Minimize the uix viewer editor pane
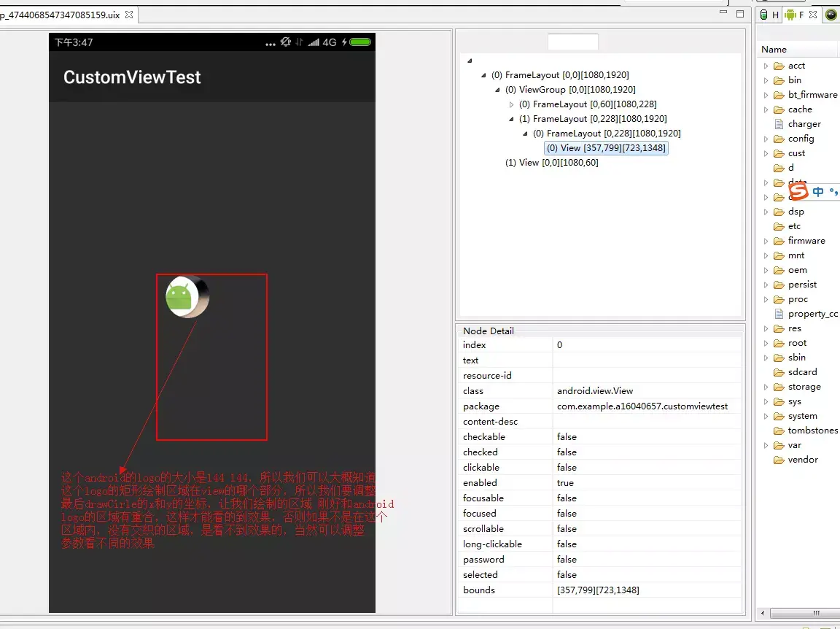The image size is (840, 629). (723, 12)
